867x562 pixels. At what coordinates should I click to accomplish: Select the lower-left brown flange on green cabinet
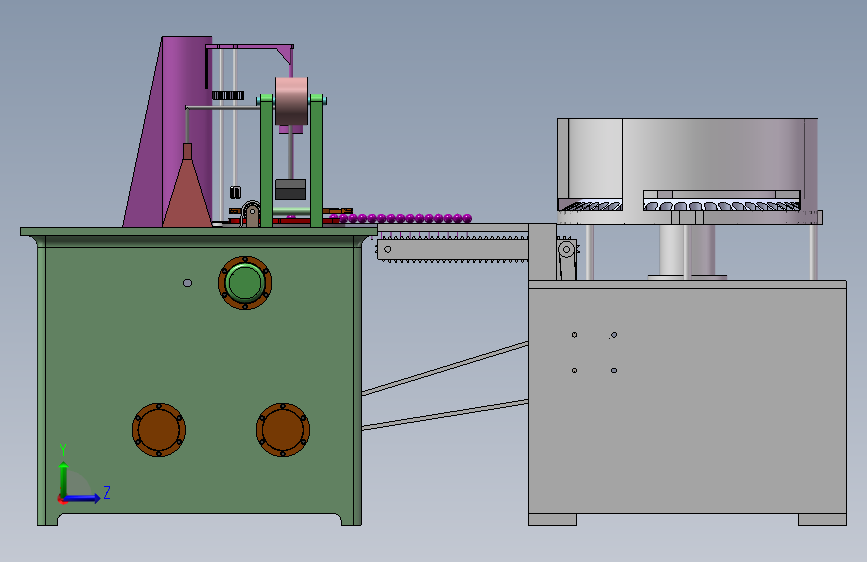159,430
